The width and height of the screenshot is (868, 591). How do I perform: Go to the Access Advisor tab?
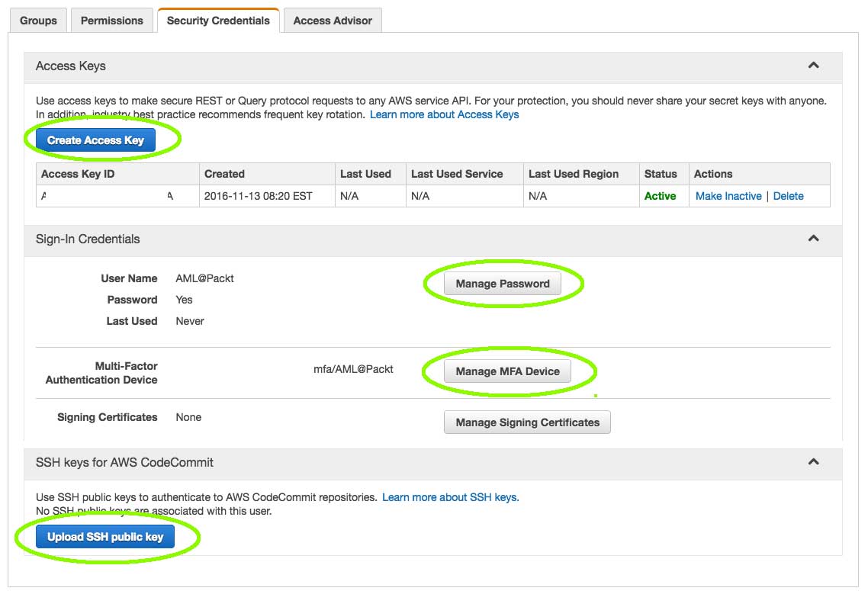click(333, 21)
